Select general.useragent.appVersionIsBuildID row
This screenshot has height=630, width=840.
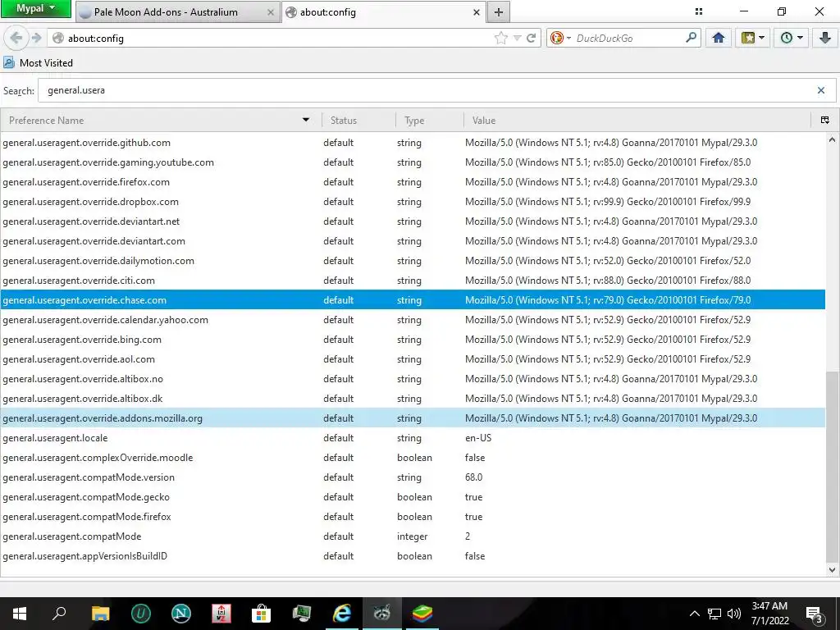(x=413, y=556)
